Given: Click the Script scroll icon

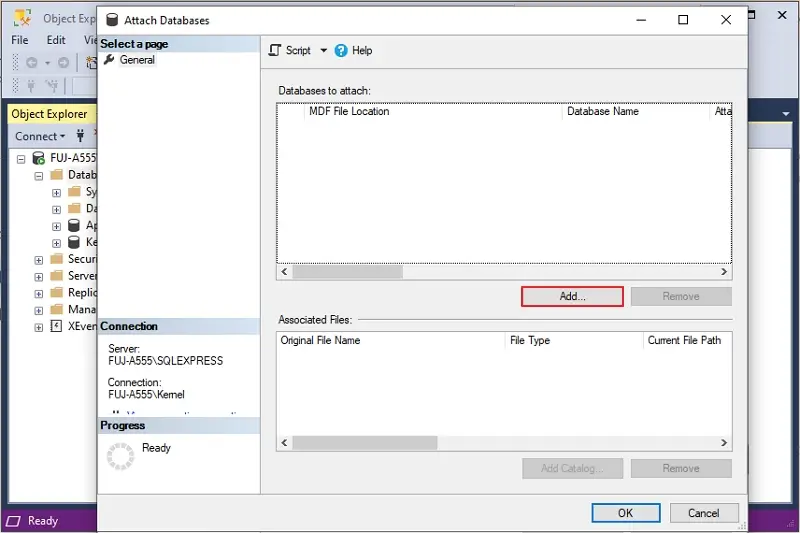Looking at the screenshot, I should [275, 50].
